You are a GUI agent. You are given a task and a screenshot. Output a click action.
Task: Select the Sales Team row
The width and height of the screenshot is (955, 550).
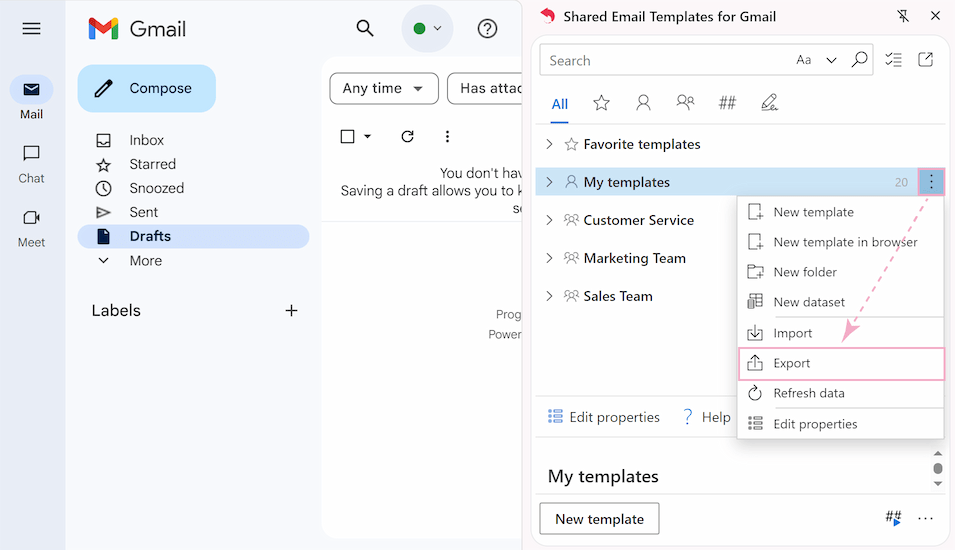tap(636, 296)
